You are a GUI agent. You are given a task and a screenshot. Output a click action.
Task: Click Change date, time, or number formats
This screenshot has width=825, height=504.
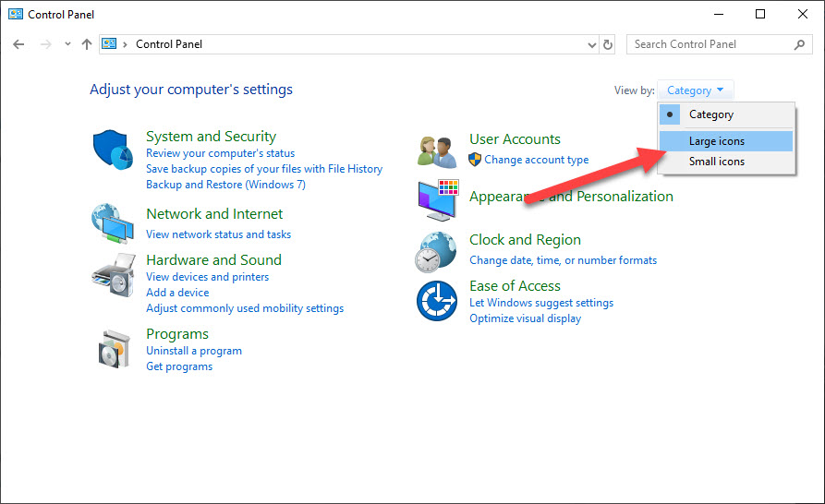563,260
